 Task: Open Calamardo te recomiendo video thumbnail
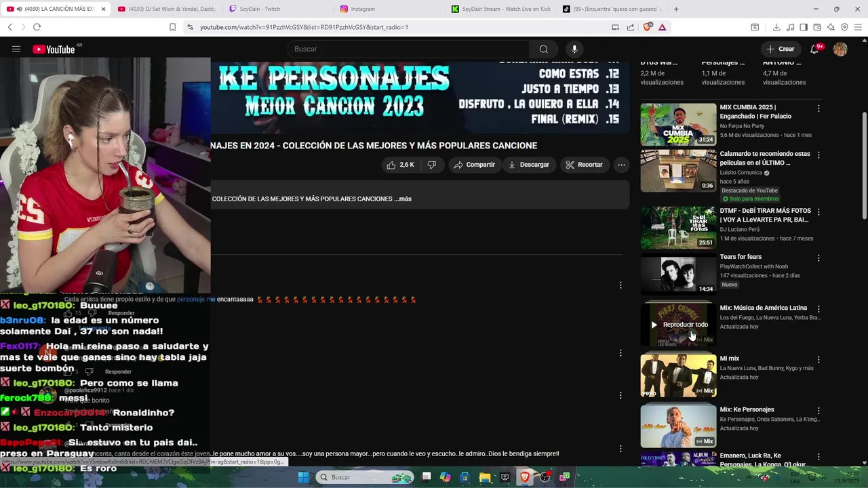(x=678, y=170)
